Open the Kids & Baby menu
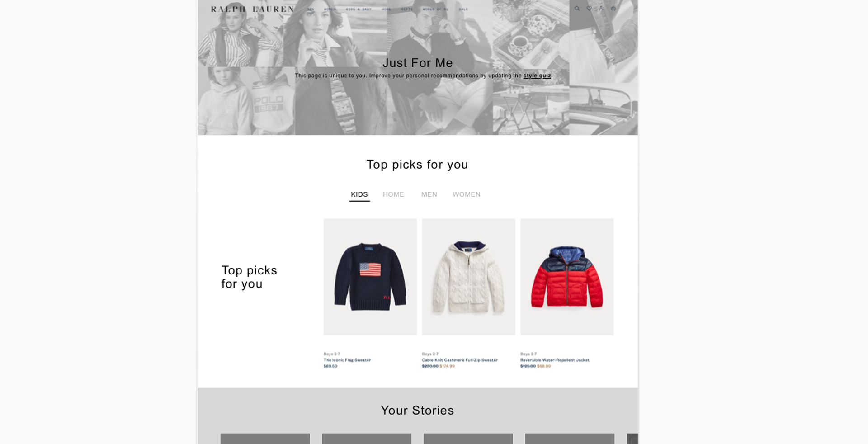868x444 pixels. click(359, 9)
